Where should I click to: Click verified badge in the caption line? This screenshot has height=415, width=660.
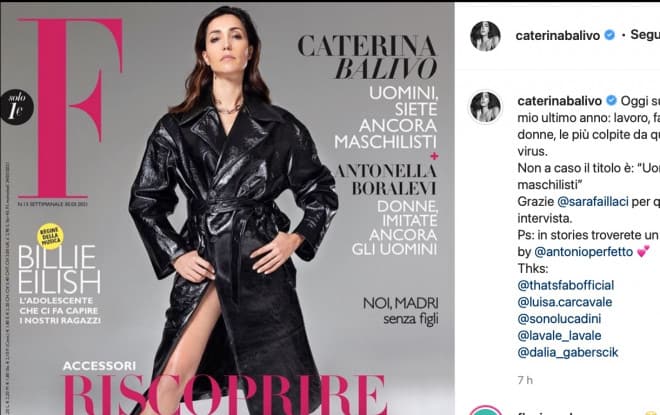pos(611,101)
